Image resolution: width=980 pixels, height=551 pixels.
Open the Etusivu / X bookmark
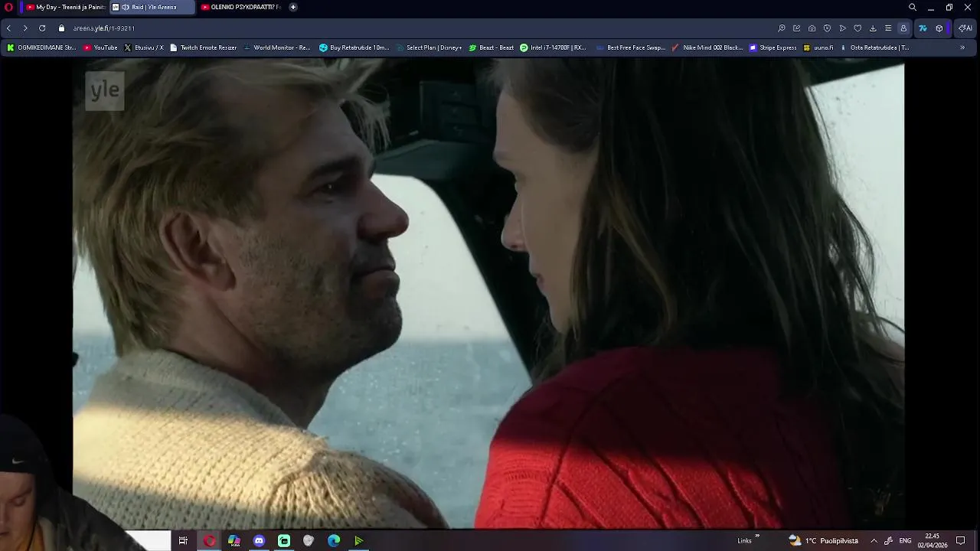[144, 47]
